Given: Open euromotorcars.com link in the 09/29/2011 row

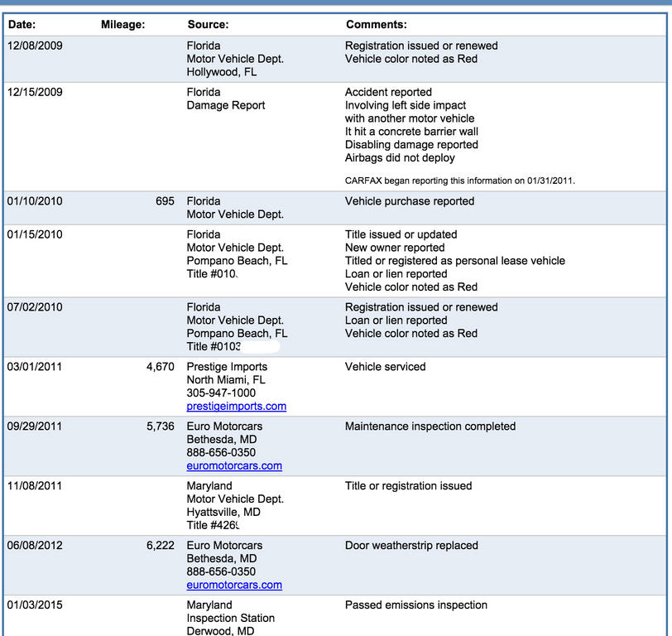Looking at the screenshot, I should 234,465.
